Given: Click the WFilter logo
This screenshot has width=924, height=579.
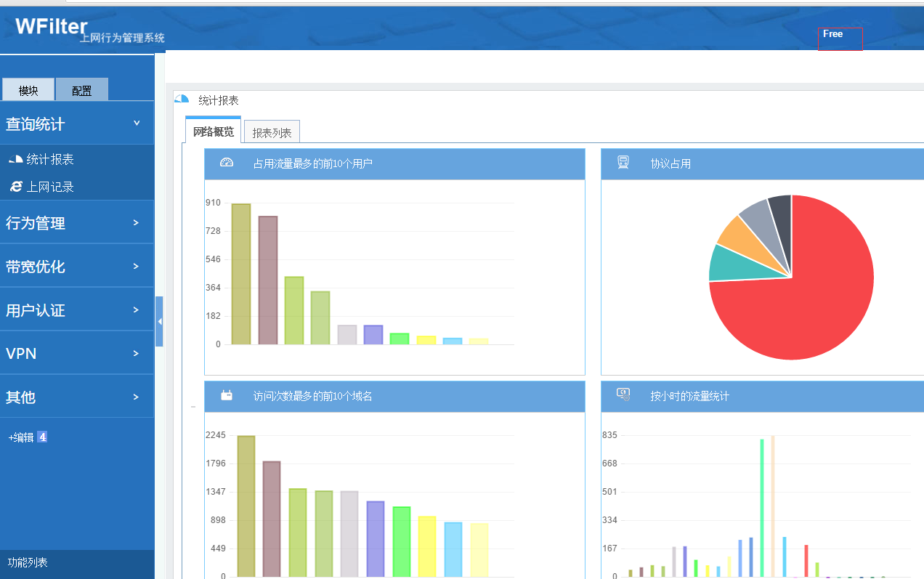Looking at the screenshot, I should tap(52, 26).
